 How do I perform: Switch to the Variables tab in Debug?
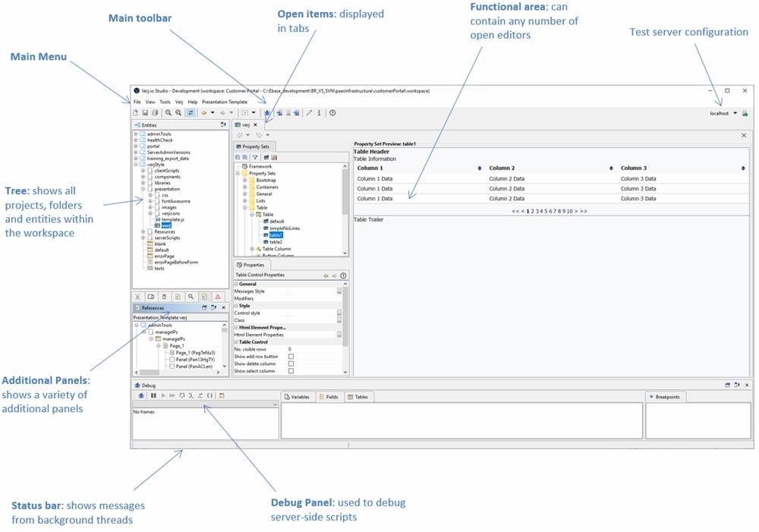[297, 397]
